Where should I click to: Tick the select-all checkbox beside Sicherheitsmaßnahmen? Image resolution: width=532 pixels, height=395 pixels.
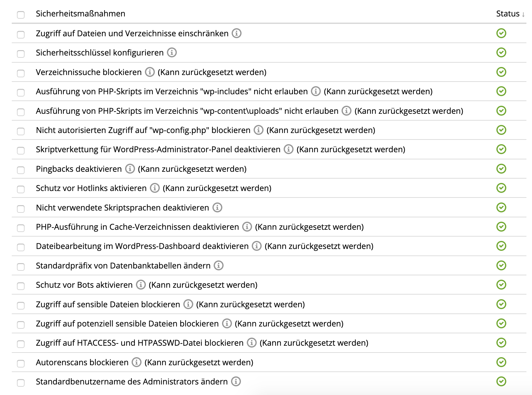tap(21, 15)
